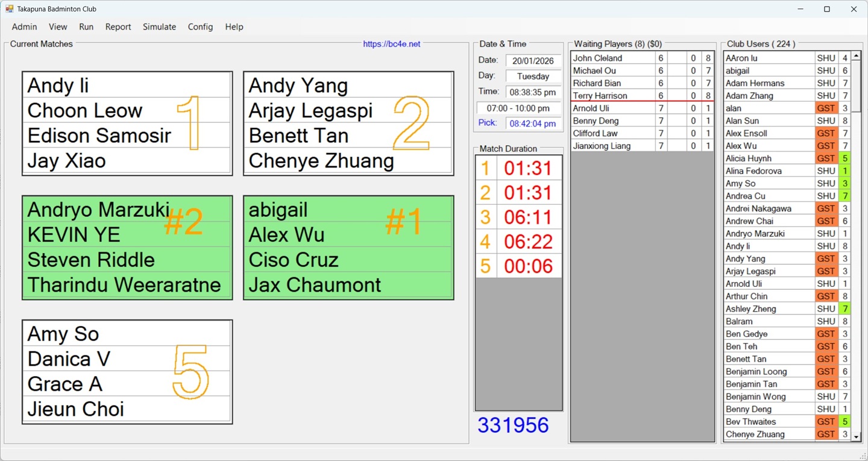The image size is (868, 461).
Task: Open the View menu
Action: (x=58, y=27)
